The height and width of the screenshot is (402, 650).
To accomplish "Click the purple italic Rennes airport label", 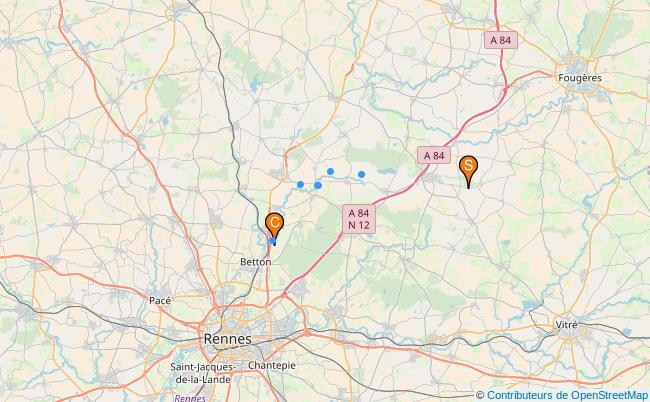I will coord(190,398).
